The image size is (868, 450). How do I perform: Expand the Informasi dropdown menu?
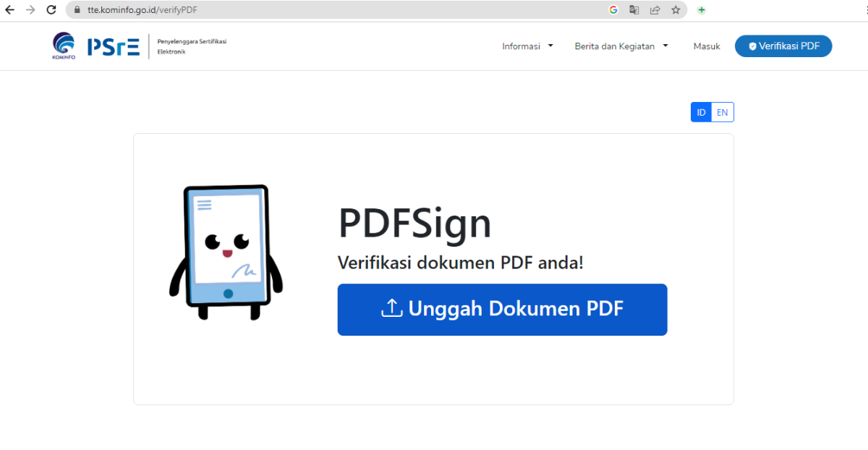pyautogui.click(x=527, y=46)
